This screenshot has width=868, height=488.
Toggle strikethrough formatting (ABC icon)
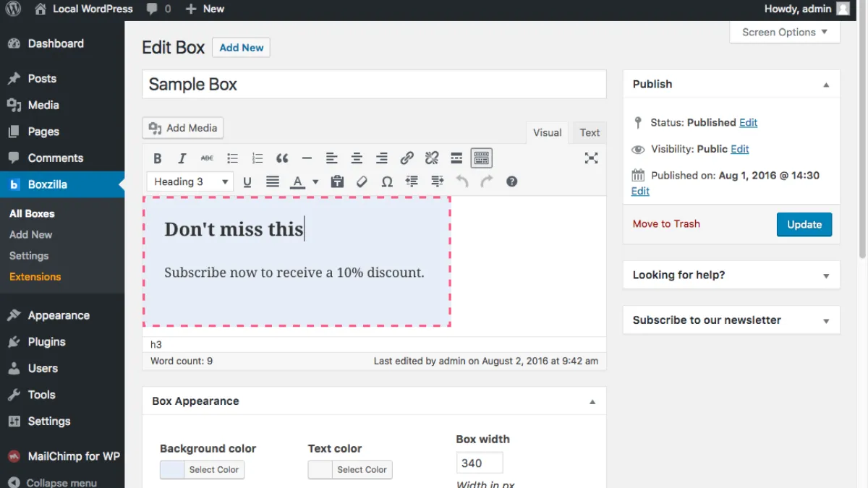[x=207, y=158]
